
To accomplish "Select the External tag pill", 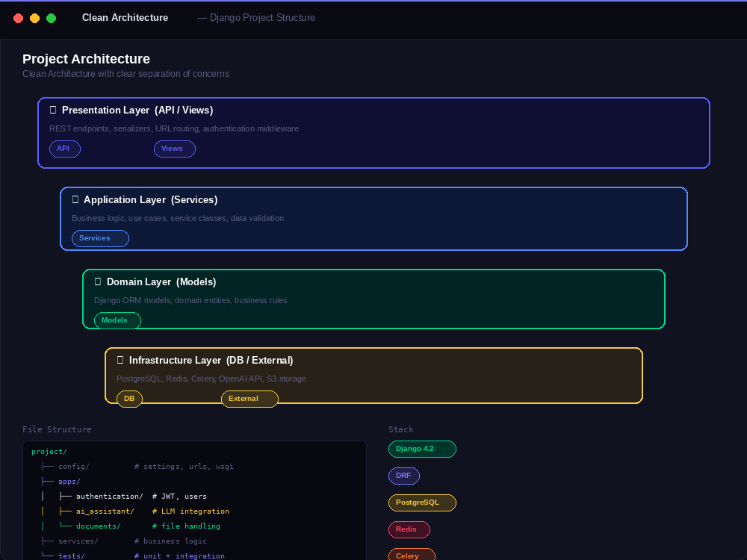I will coord(249,399).
